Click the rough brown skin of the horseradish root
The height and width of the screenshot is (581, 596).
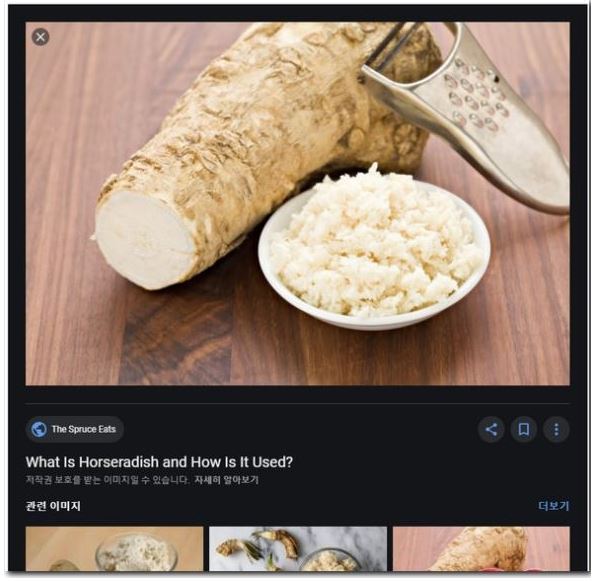pyautogui.click(x=266, y=114)
